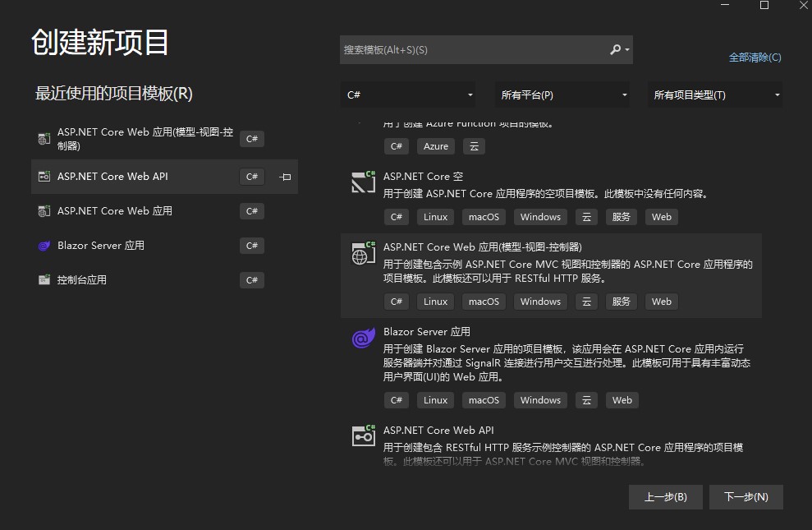Viewport: 812px width, 530px height.
Task: Click 全部清除(C) link
Action: (x=755, y=58)
